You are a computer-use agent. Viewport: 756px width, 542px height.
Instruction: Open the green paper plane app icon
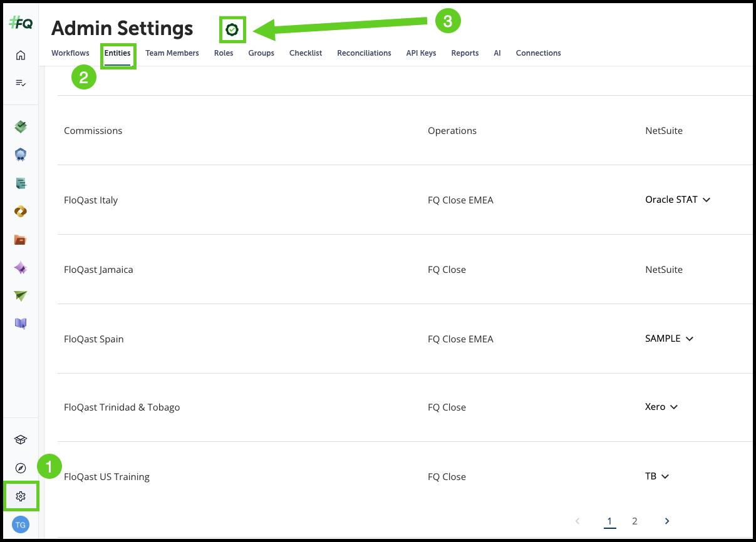coord(21,296)
